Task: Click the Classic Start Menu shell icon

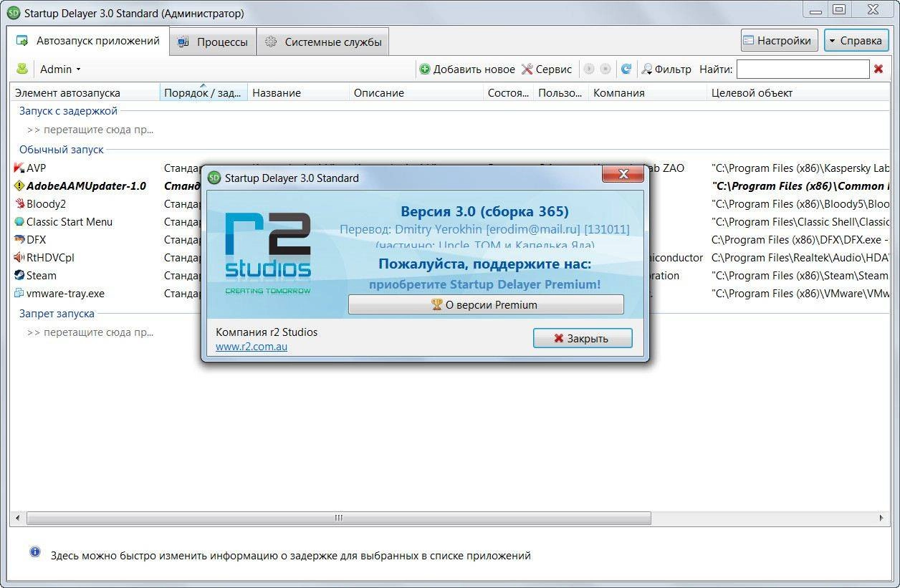Action: (x=19, y=222)
